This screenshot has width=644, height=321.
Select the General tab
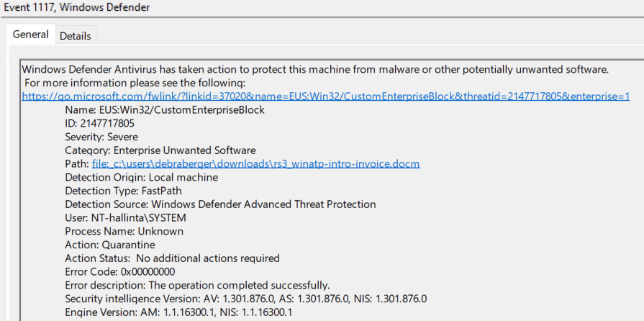pyautogui.click(x=30, y=35)
